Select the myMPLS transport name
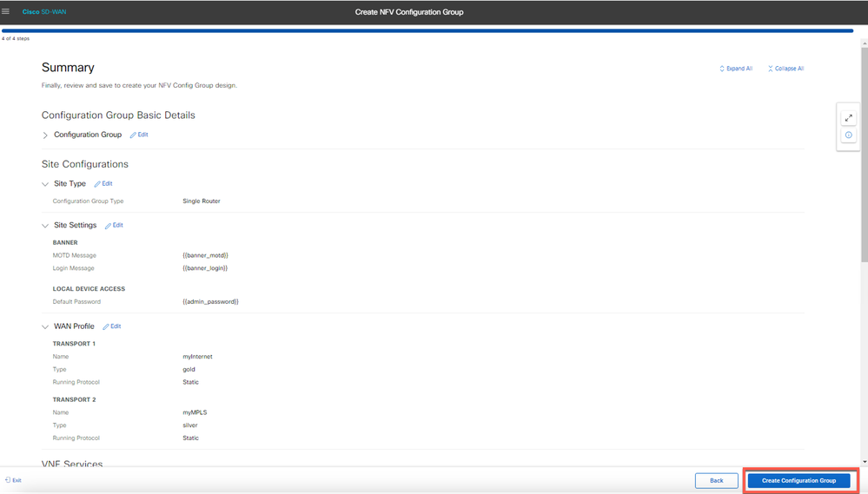868x494 pixels. [195, 412]
